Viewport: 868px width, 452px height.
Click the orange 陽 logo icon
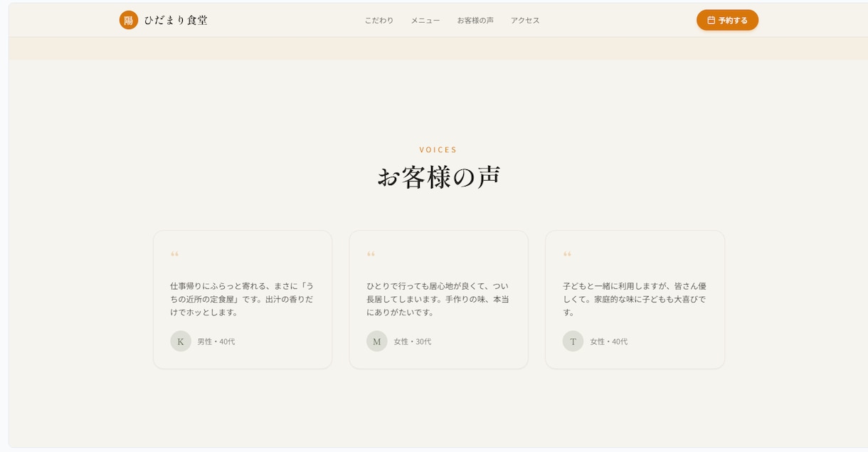click(x=129, y=20)
